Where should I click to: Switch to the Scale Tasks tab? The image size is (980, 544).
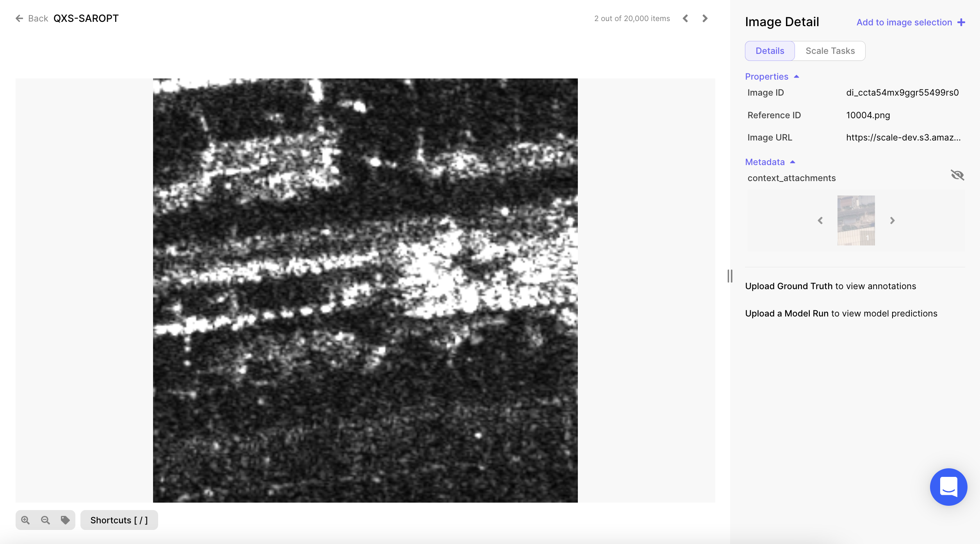830,51
